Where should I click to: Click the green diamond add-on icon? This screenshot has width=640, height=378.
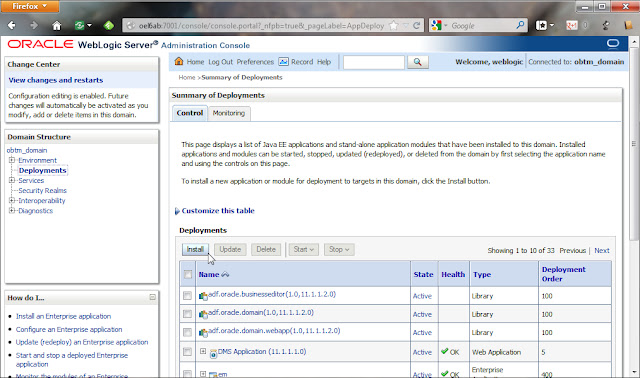109,26
